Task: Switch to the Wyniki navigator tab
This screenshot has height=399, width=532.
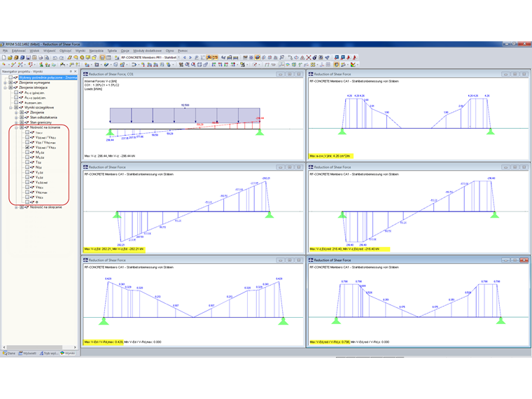Action: [68, 353]
